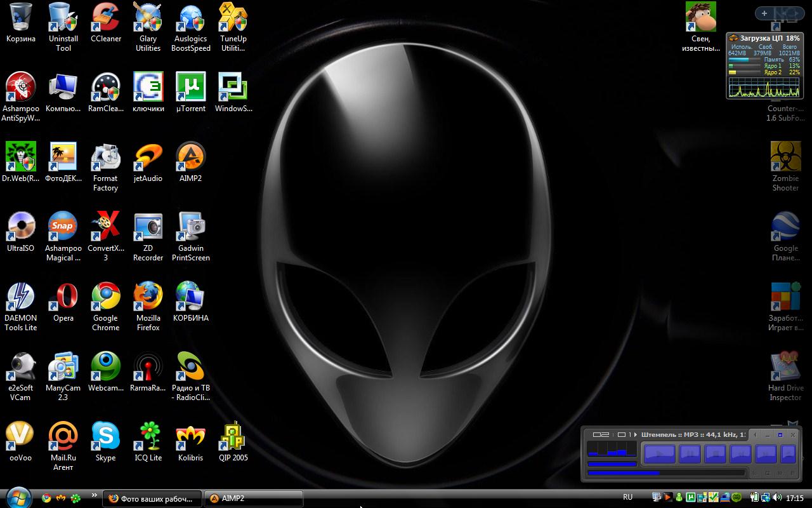The width and height of the screenshot is (812, 508).
Task: Click the CPU load gadget graph
Action: tap(764, 88)
